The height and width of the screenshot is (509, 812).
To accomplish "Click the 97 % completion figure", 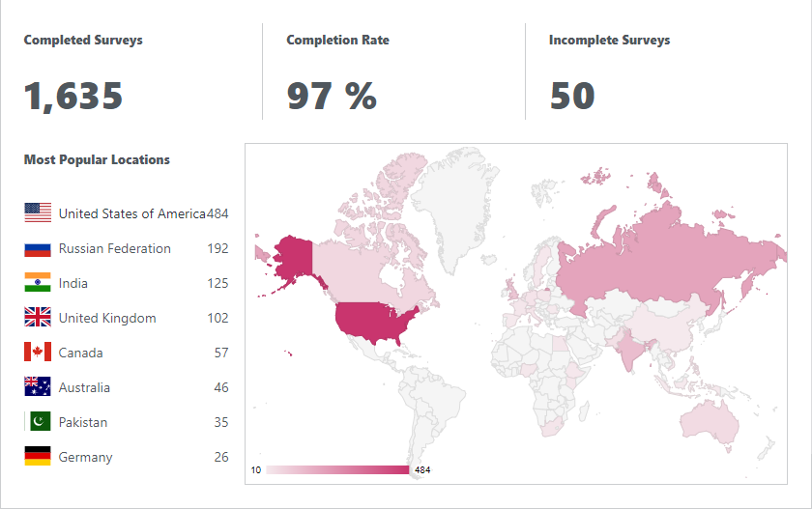I will point(332,97).
